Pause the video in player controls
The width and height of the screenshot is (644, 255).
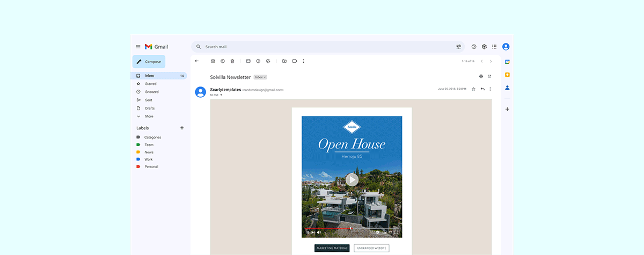308,232
